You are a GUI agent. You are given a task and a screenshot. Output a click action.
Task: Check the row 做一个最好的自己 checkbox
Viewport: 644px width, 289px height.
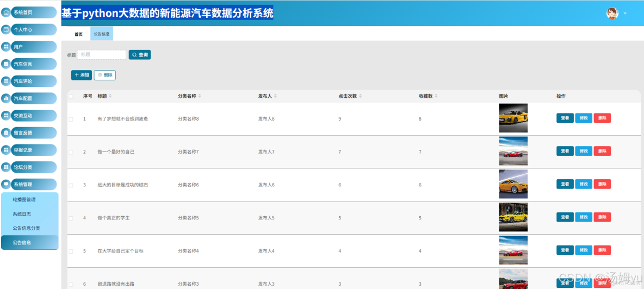coord(71,152)
